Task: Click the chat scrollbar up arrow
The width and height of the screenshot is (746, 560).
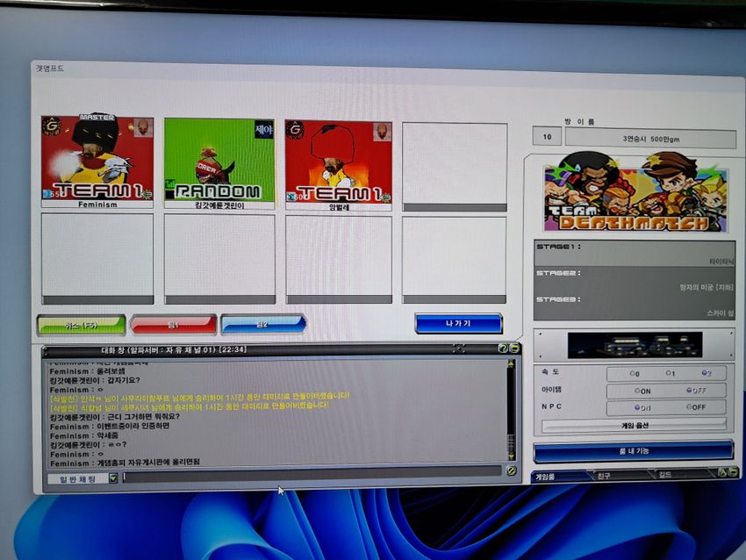Action: 512,364
